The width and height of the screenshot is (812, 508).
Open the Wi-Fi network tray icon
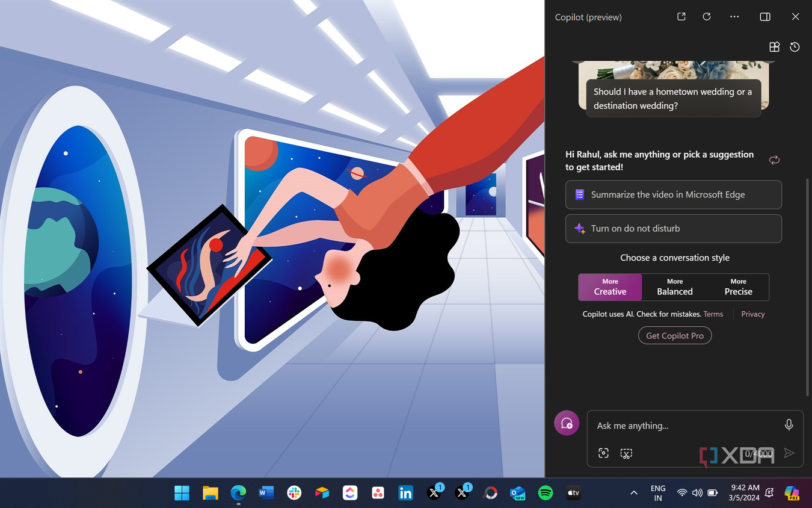pos(682,493)
